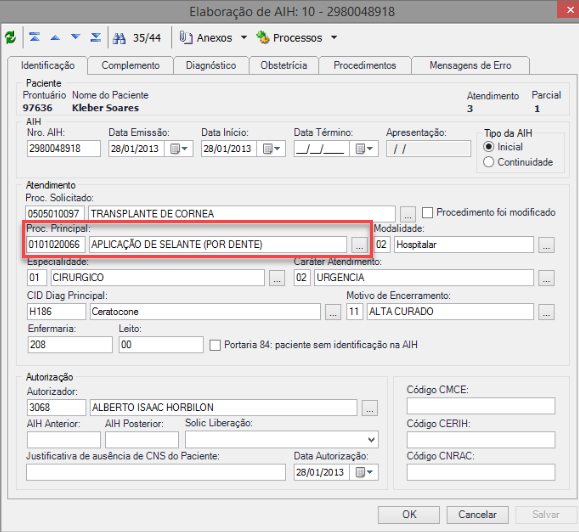Click the Leito field
This screenshot has height=532, width=579.
pos(161,344)
